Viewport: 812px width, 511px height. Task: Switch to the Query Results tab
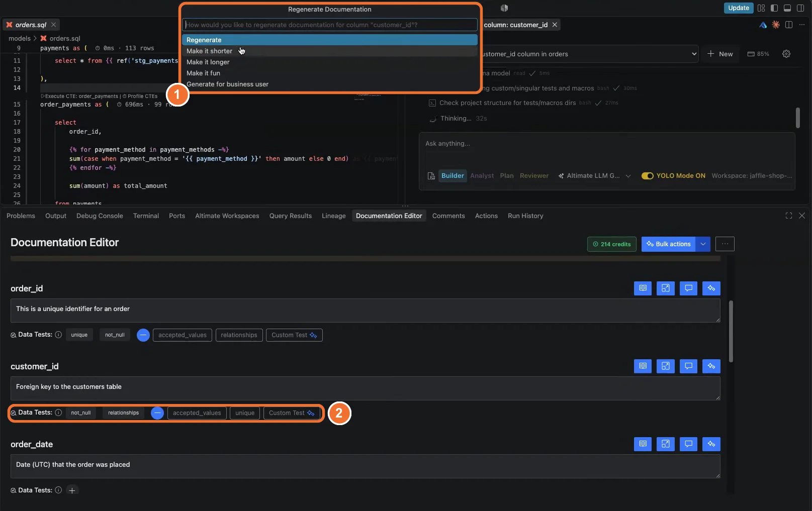tap(290, 216)
